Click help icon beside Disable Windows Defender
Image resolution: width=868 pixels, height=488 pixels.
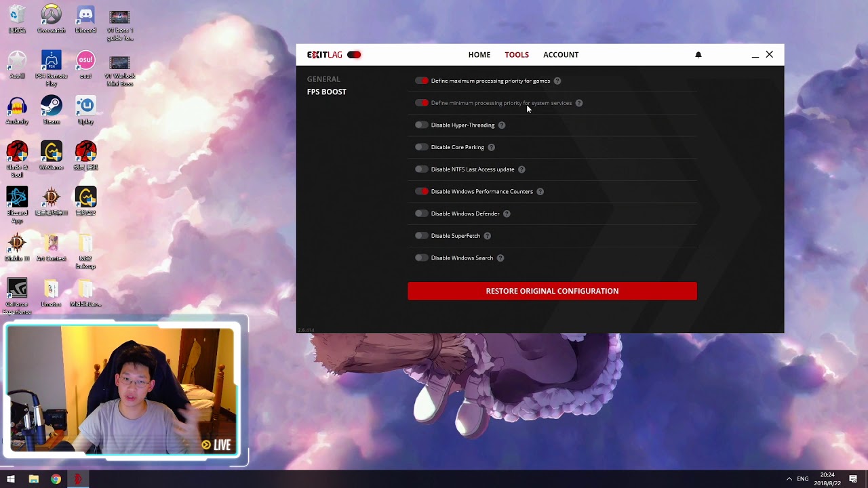[x=507, y=213]
